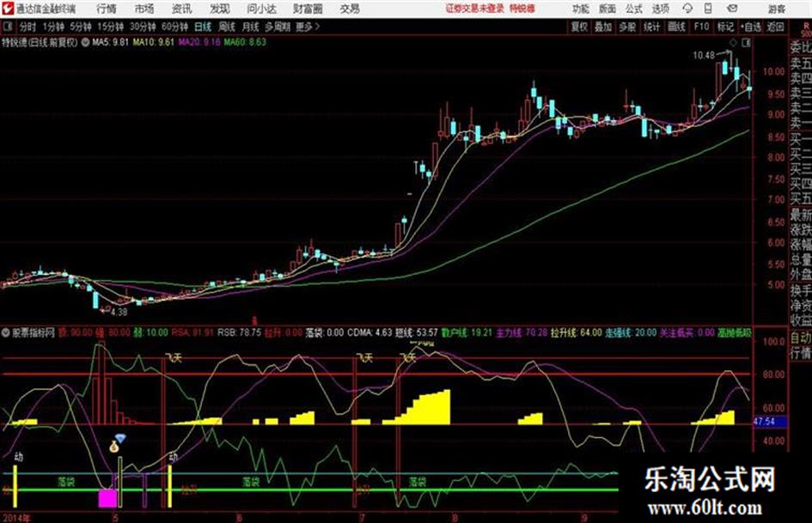Open the 资讯 menu
812x523 pixels.
pyautogui.click(x=182, y=9)
